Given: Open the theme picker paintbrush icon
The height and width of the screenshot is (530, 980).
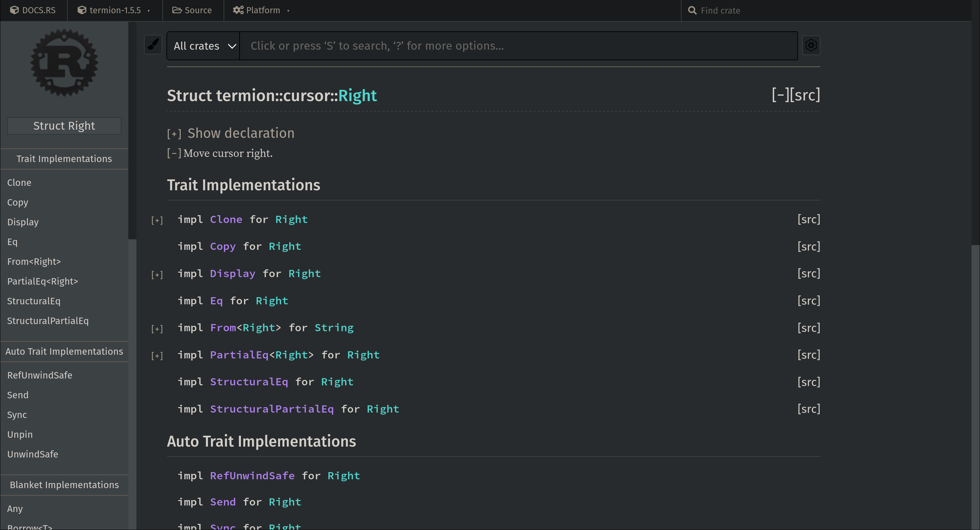Looking at the screenshot, I should 153,45.
